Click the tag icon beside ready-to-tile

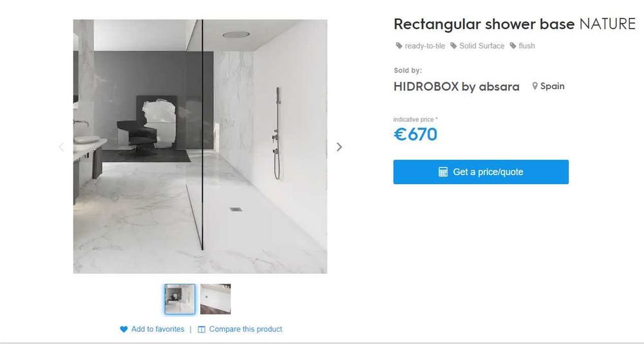coord(399,46)
